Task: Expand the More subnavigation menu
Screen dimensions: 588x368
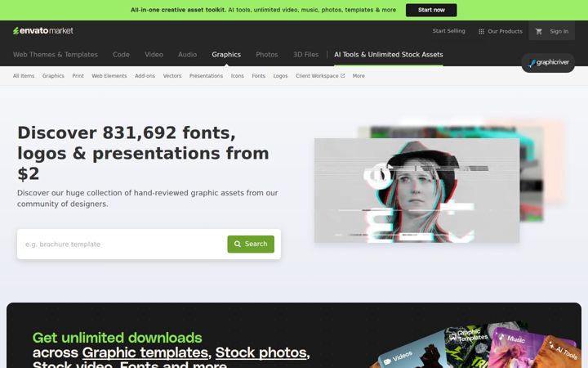Action: pyautogui.click(x=359, y=76)
